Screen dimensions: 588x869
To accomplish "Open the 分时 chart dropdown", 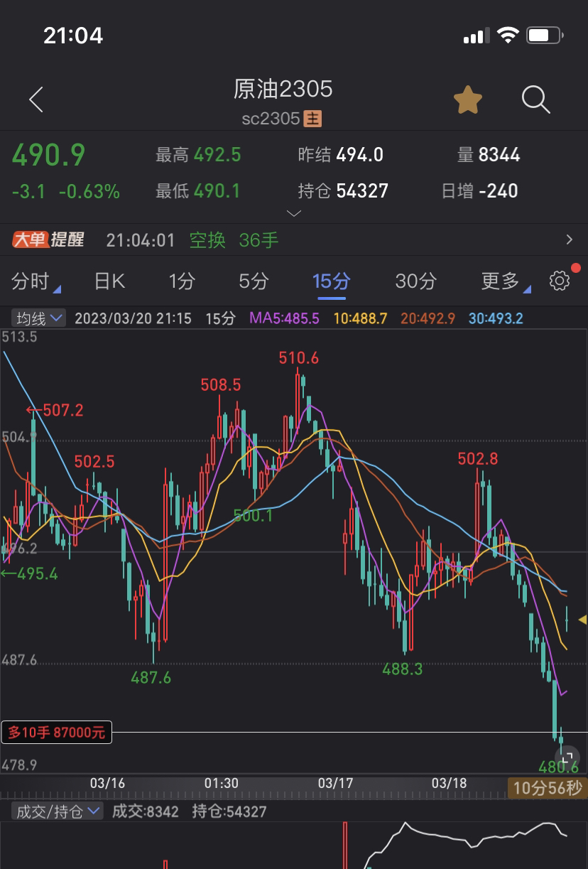I will pos(36,281).
